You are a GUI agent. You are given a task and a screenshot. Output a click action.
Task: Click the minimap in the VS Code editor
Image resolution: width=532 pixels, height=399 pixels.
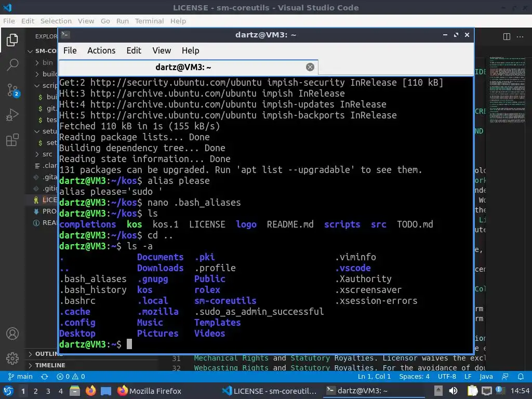click(507, 90)
